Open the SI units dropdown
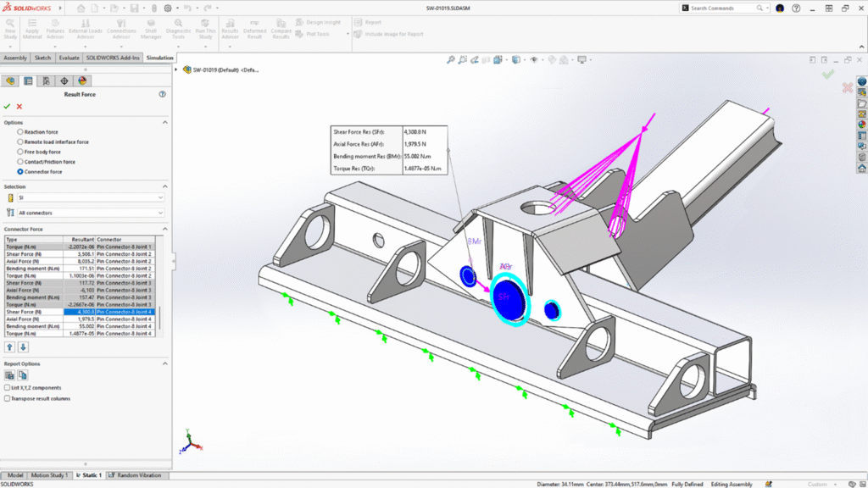Image resolution: width=868 pixels, height=488 pixels. pos(90,197)
